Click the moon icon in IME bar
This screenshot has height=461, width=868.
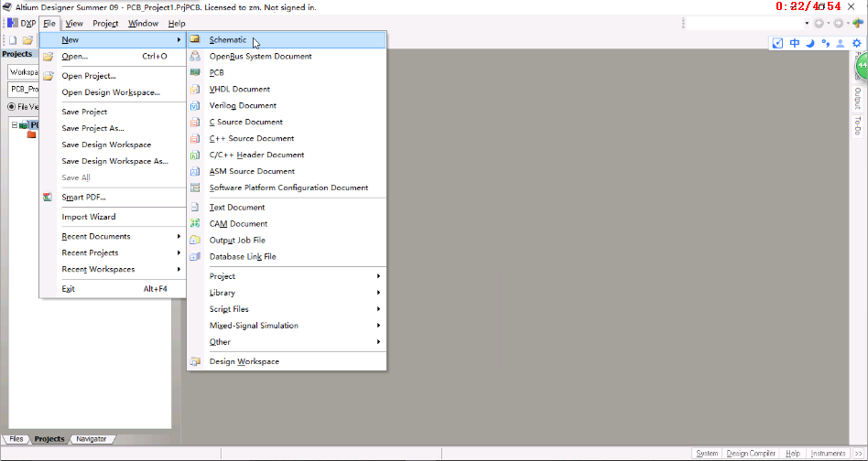pos(810,43)
